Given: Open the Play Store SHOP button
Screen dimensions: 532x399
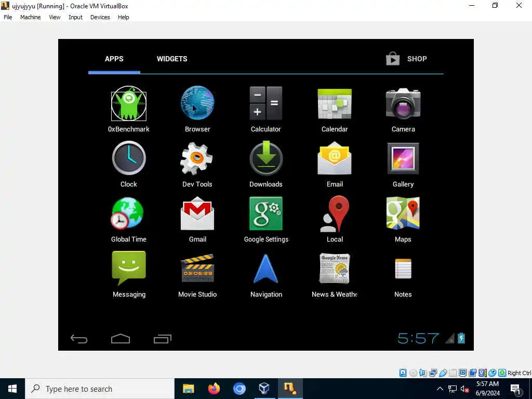Looking at the screenshot, I should point(406,59).
